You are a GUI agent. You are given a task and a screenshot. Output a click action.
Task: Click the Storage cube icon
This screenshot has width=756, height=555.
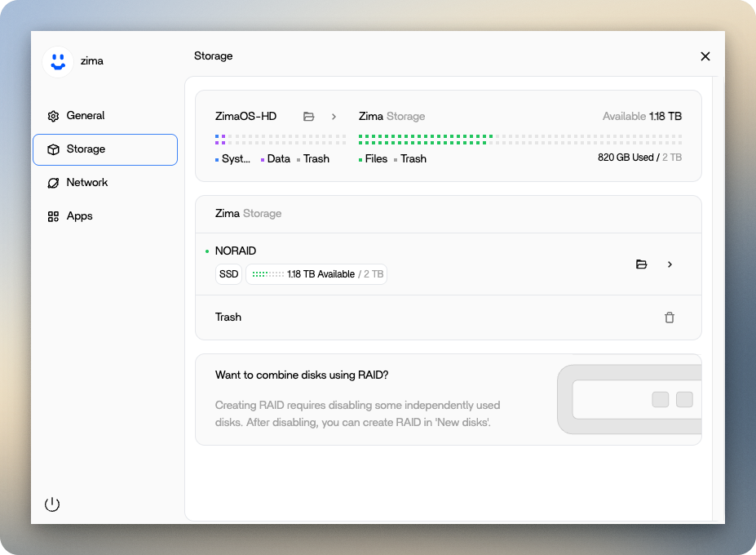pyautogui.click(x=53, y=149)
